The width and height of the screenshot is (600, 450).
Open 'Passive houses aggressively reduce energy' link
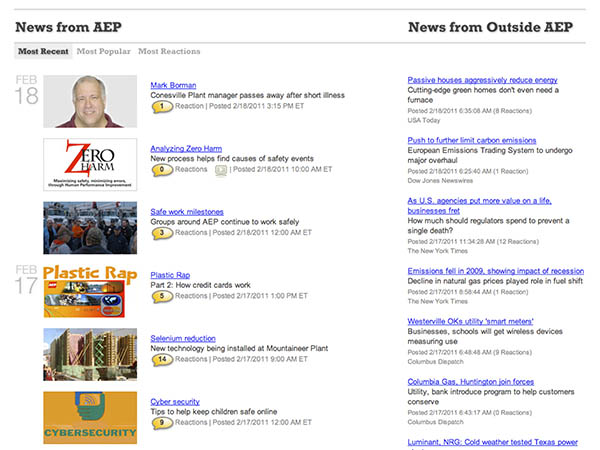(483, 80)
